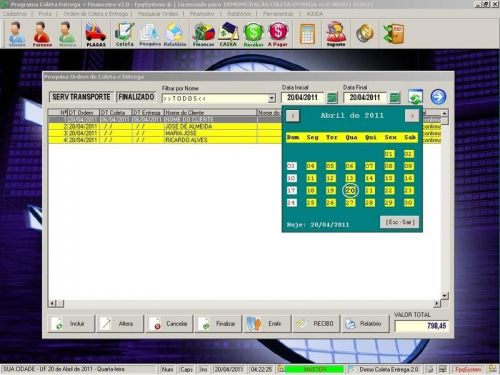Select day 27 in the calendar
500x375 pixels.
[x=350, y=203]
